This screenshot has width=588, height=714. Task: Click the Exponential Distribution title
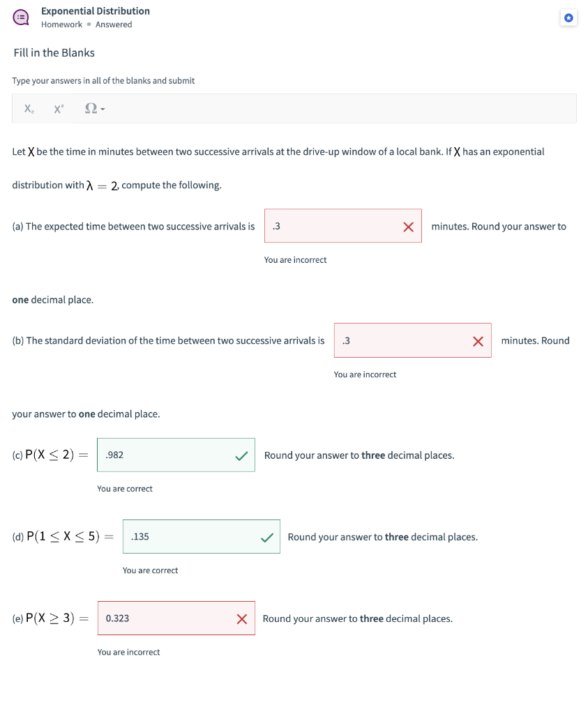[96, 10]
